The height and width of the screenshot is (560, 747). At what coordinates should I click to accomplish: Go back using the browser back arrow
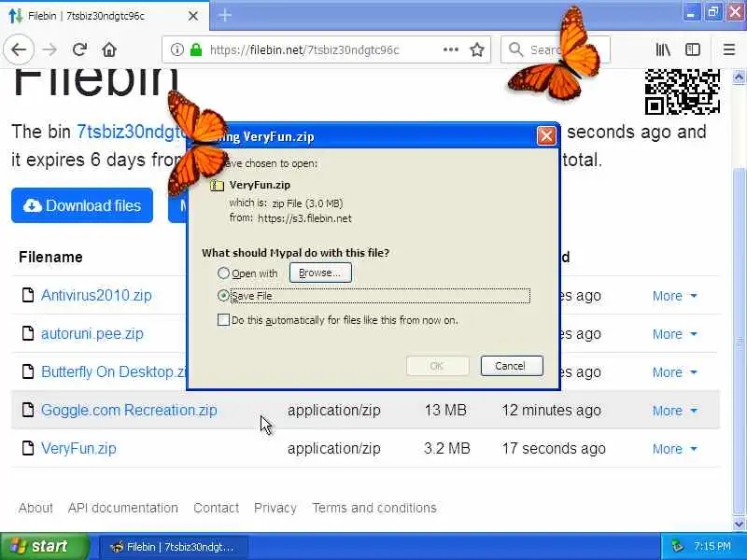19,49
